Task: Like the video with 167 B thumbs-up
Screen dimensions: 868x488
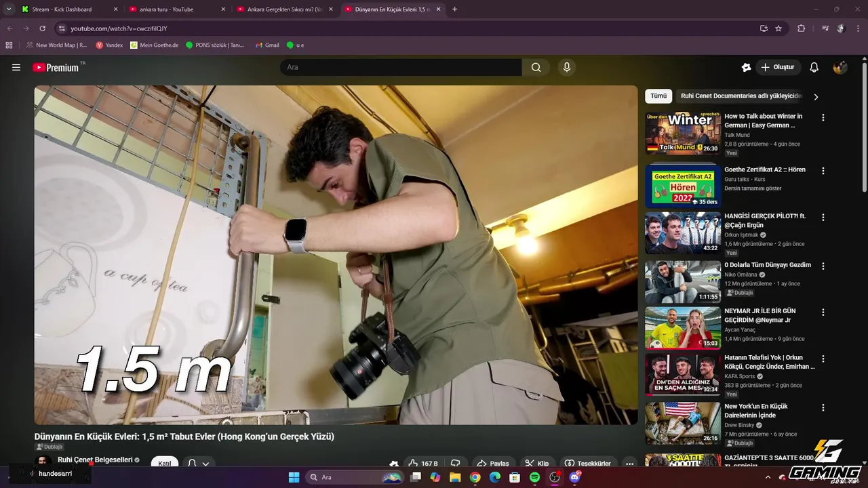Action: [423, 463]
